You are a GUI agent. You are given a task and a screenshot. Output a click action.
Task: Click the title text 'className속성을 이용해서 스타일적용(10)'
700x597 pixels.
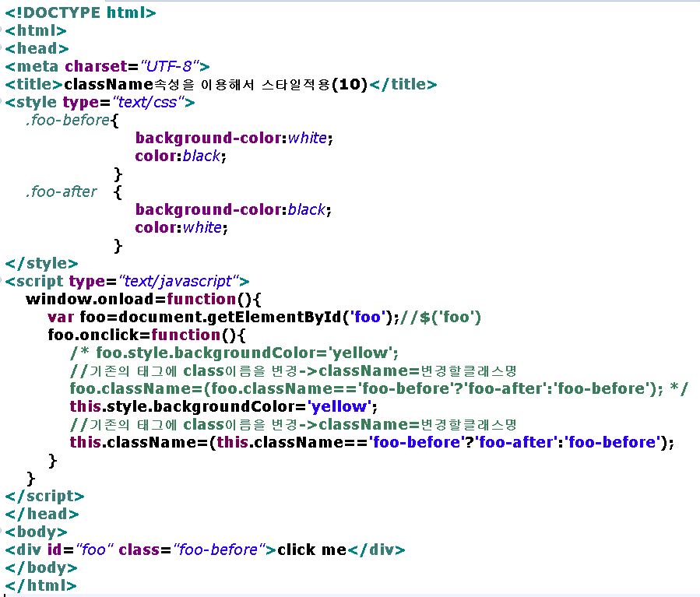pyautogui.click(x=216, y=84)
